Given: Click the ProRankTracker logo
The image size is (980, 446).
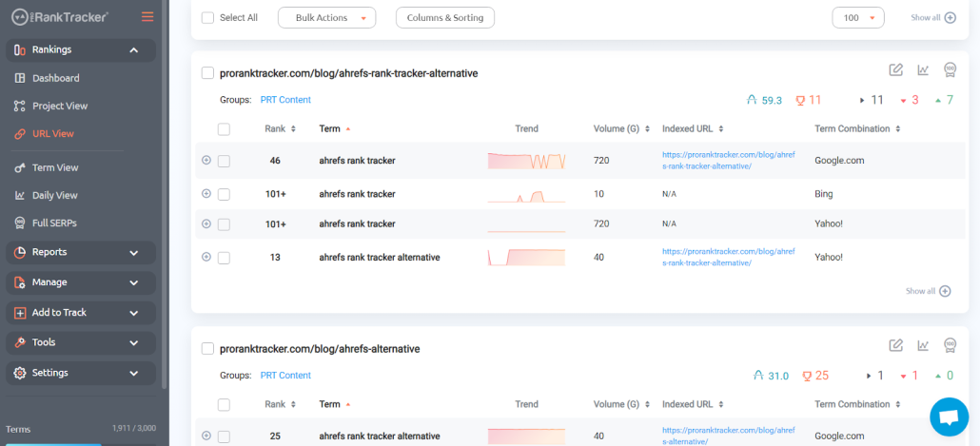Looking at the screenshot, I should [60, 17].
